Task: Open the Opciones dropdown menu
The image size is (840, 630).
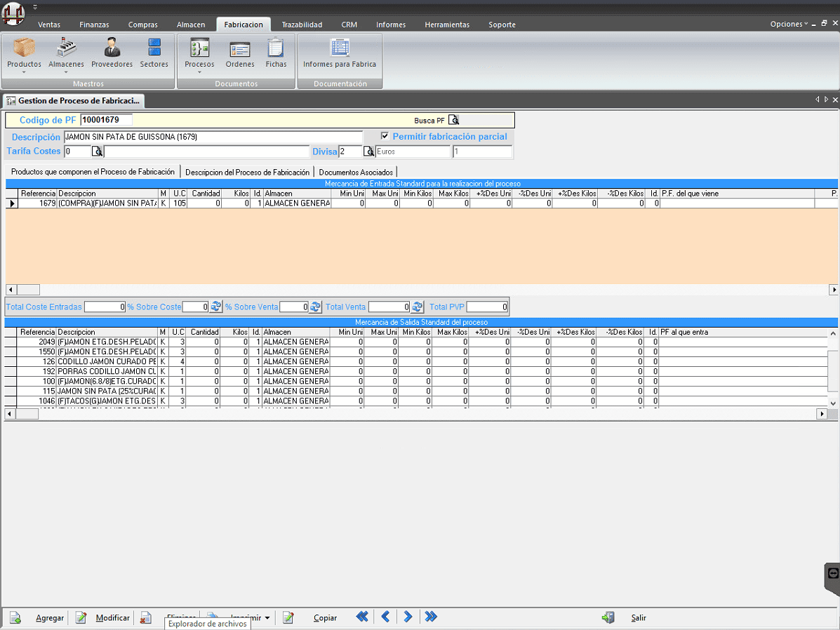Action: click(x=789, y=24)
